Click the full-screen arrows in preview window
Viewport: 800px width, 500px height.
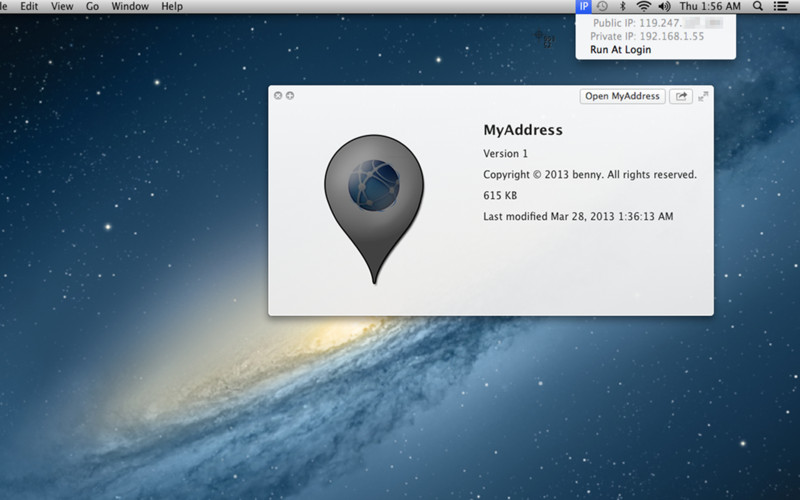703,96
